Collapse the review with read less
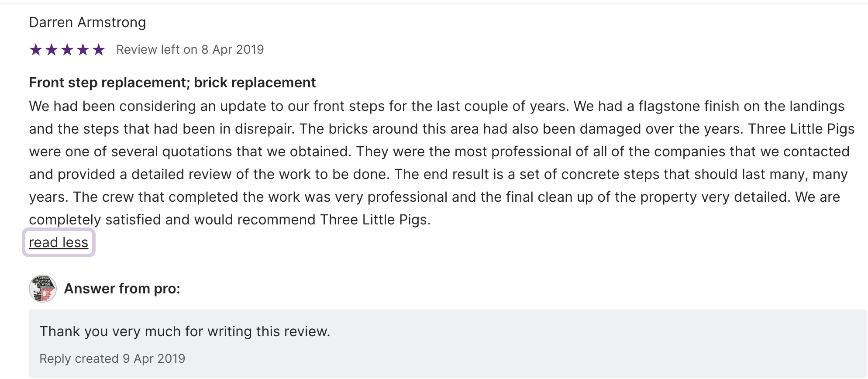The image size is (868, 379). click(x=59, y=242)
